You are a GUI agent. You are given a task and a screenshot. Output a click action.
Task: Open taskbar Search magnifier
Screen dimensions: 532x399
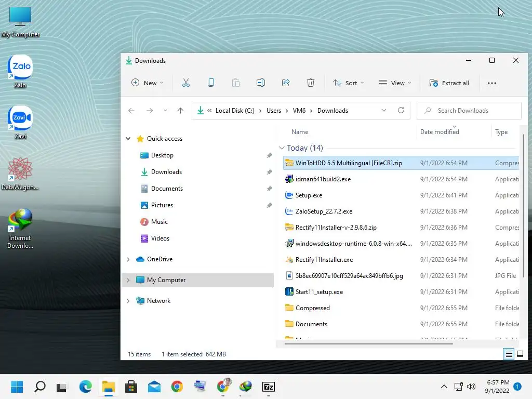pos(39,387)
